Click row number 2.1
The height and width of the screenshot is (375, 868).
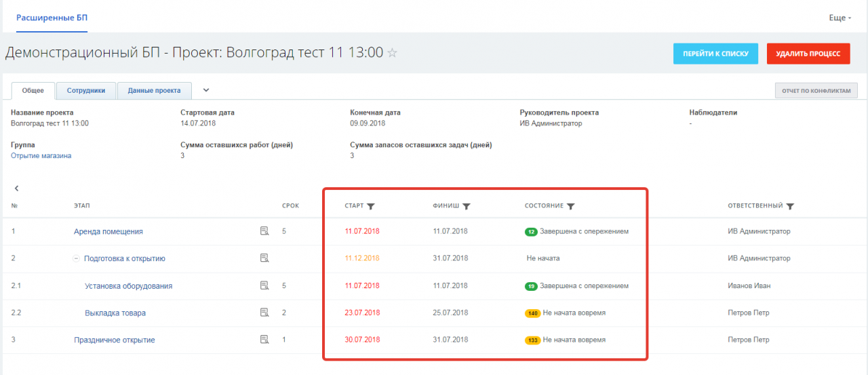(x=17, y=285)
